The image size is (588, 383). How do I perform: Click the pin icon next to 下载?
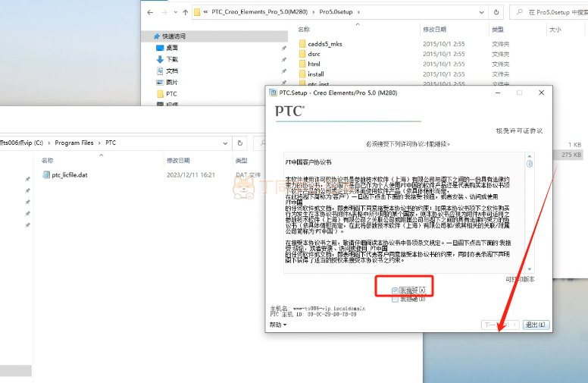tap(284, 60)
